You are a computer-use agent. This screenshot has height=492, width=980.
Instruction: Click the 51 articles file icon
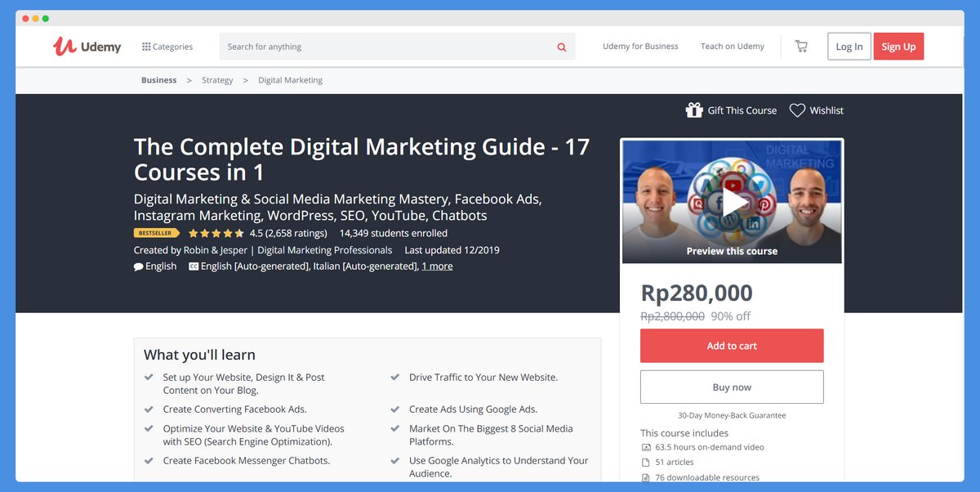646,462
